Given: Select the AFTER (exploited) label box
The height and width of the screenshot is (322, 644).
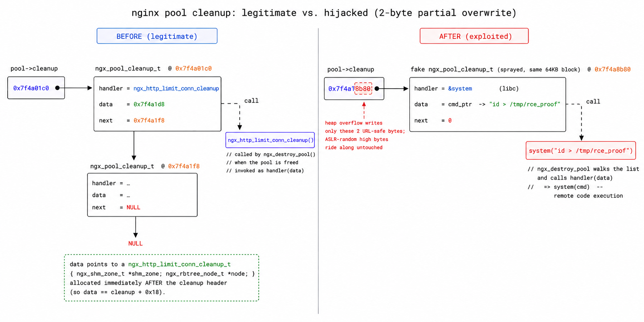Looking at the screenshot, I should pyautogui.click(x=474, y=36).
